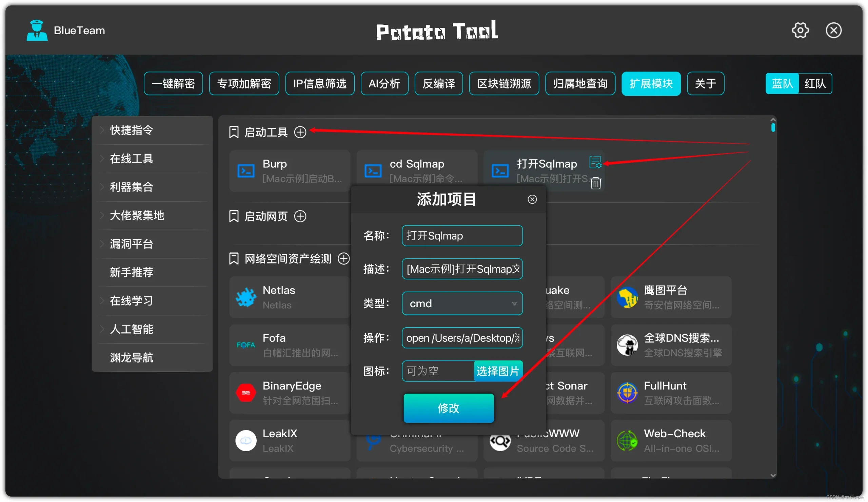The width and height of the screenshot is (868, 502).
Task: Click the 网络空间资产绘测 bookmark icon
Action: 234,258
